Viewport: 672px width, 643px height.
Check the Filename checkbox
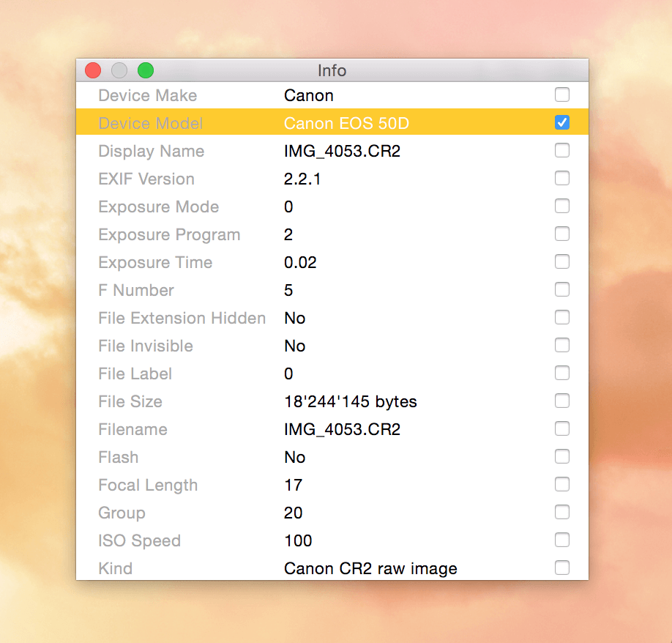click(x=562, y=428)
